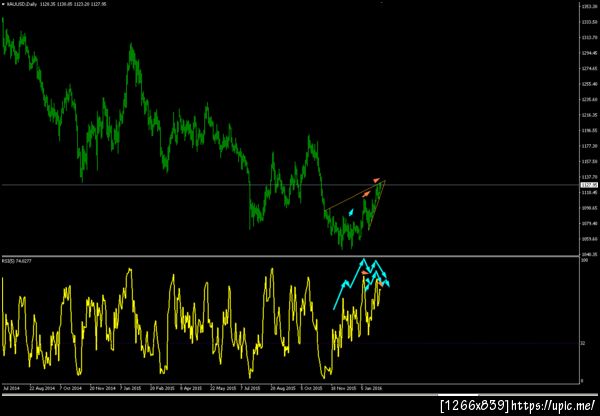The width and height of the screenshot is (600, 416).
Task: Click the 1118.45 price scale label
Action: (590, 193)
